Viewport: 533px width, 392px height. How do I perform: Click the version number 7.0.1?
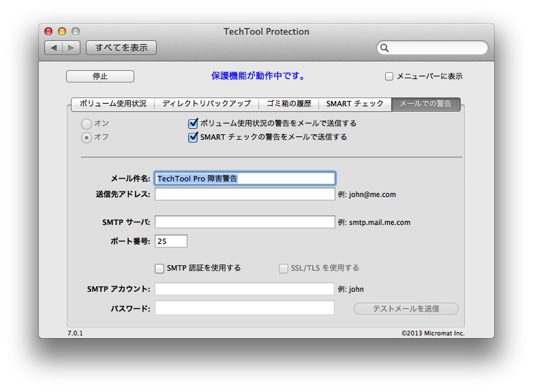[x=75, y=333]
